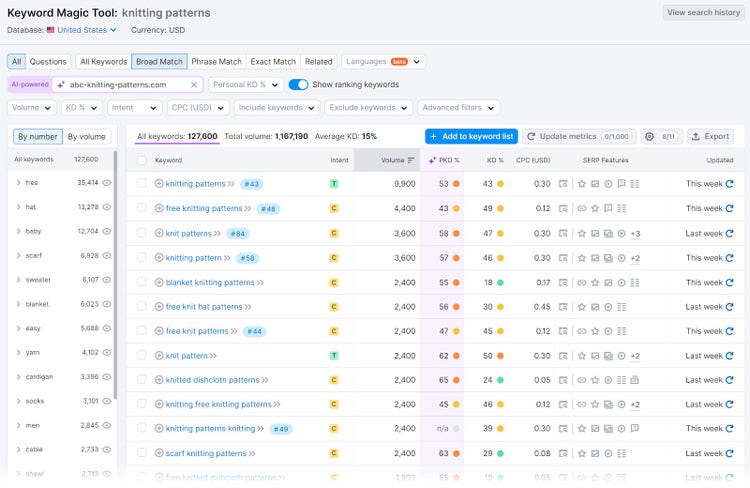Open the Volume filter dropdown
The image size is (750, 488).
point(32,108)
